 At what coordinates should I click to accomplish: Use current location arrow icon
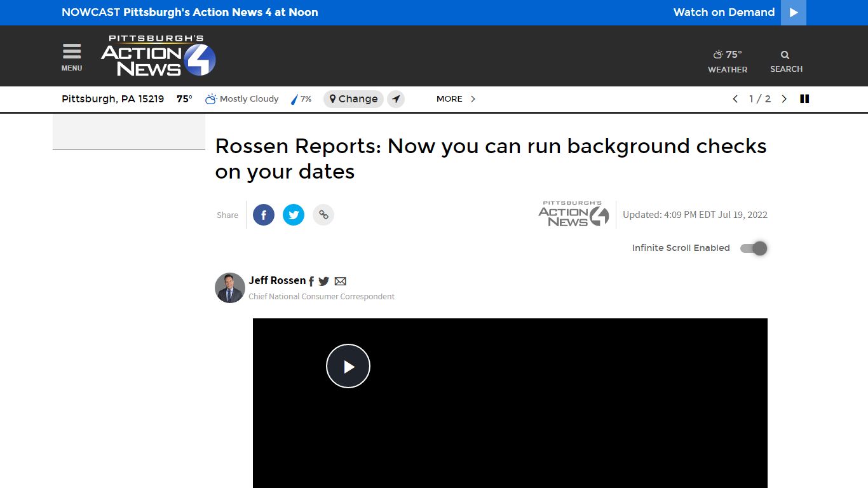[x=396, y=99]
